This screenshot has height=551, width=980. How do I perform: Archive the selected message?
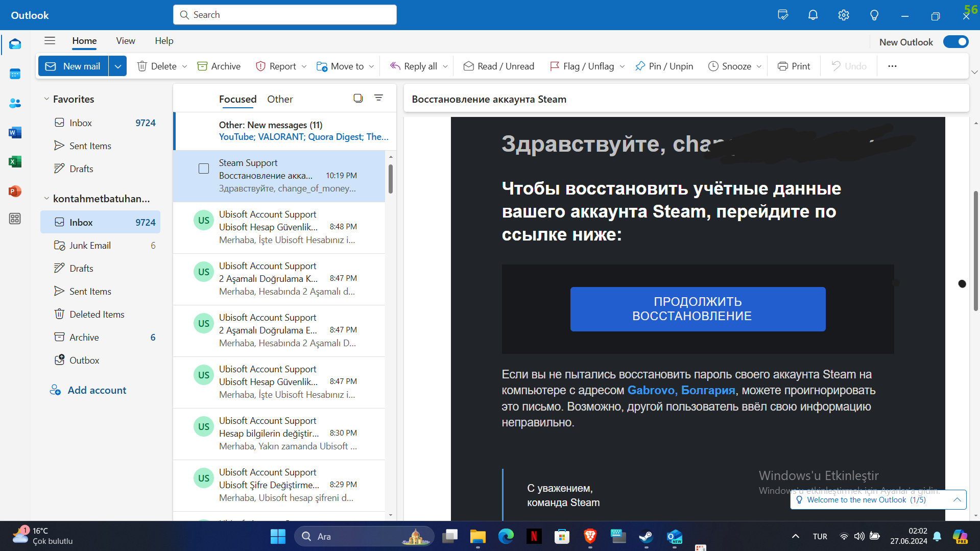[x=219, y=66]
